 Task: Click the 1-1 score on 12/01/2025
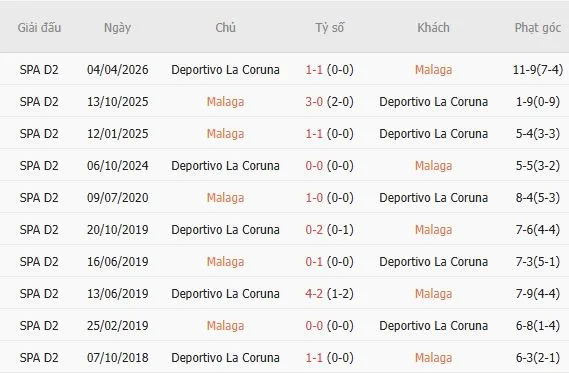click(314, 134)
